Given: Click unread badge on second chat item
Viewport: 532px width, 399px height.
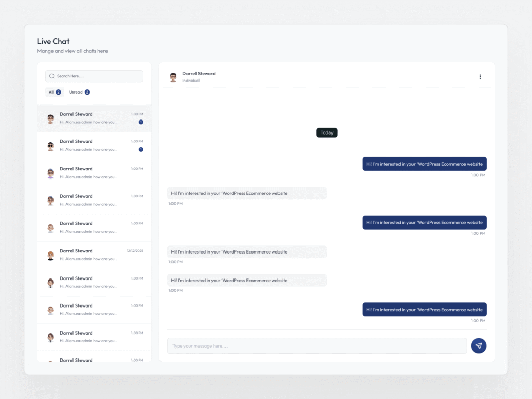Looking at the screenshot, I should 141,149.
